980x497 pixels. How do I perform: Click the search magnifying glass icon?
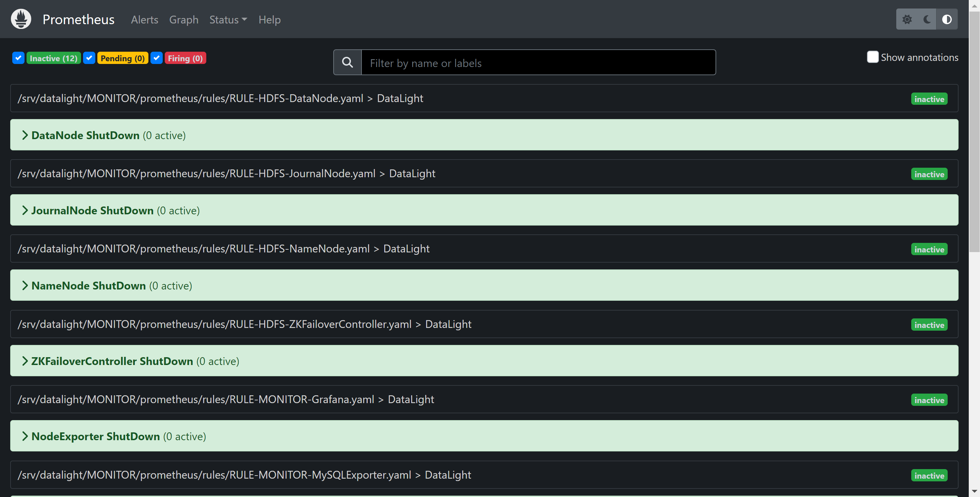click(348, 62)
